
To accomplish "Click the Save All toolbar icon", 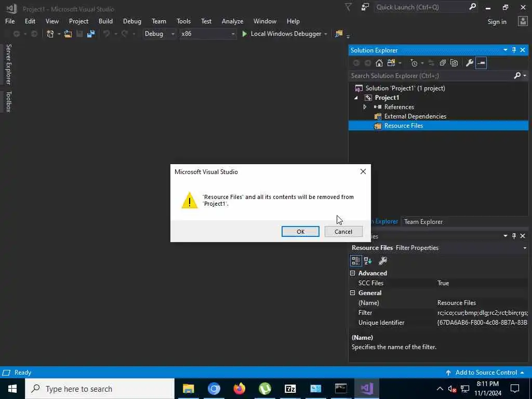I will tap(91, 34).
